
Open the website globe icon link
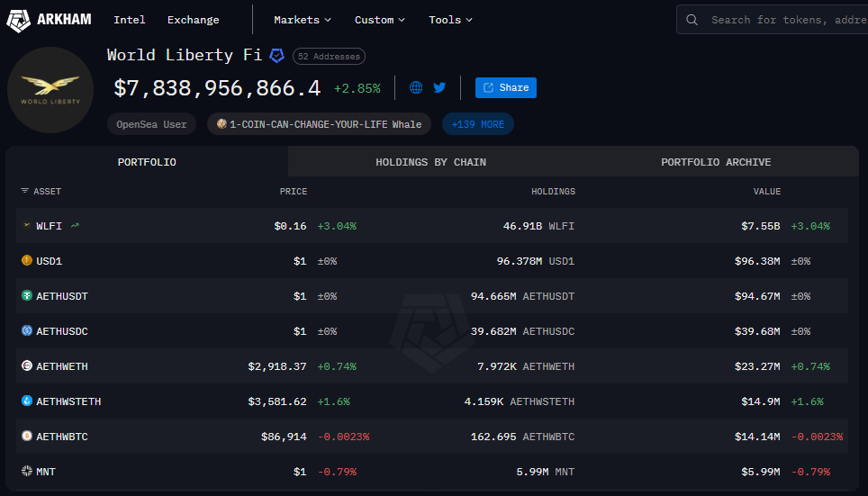(416, 87)
